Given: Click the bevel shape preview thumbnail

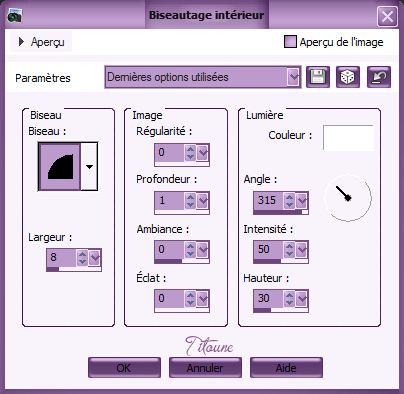Looking at the screenshot, I should pos(60,166).
